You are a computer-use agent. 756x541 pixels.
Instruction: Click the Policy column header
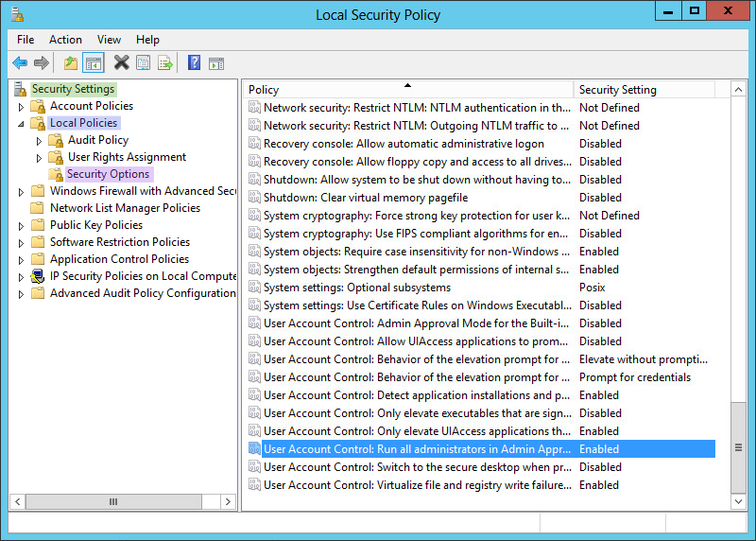tap(406, 90)
